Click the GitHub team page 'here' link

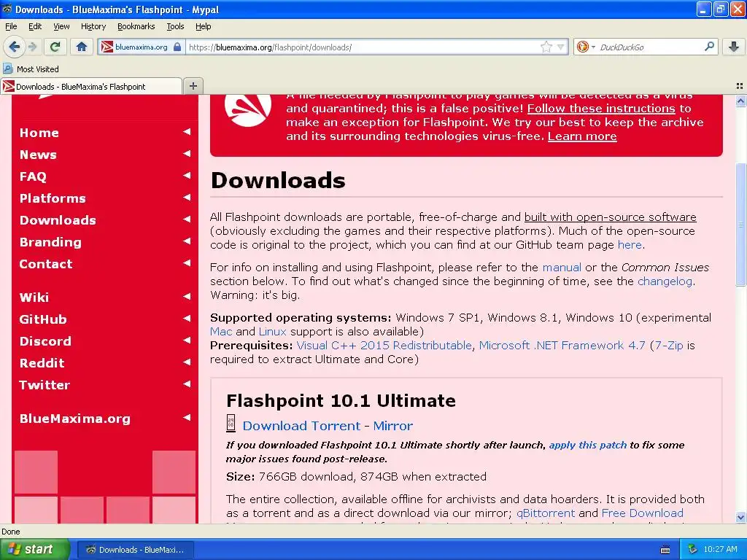coord(630,245)
